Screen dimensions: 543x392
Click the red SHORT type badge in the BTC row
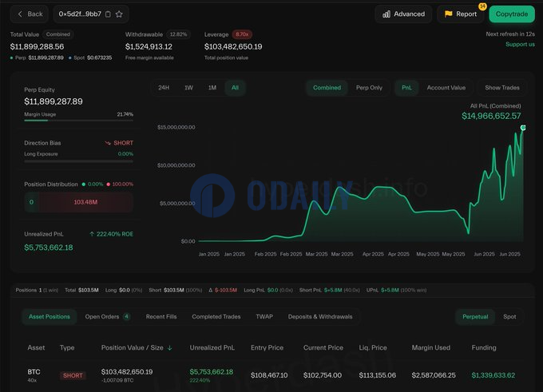point(73,375)
